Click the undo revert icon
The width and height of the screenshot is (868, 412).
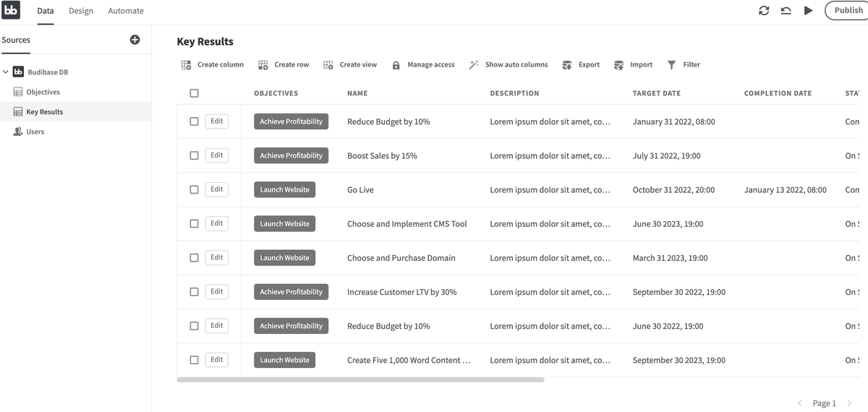(786, 11)
